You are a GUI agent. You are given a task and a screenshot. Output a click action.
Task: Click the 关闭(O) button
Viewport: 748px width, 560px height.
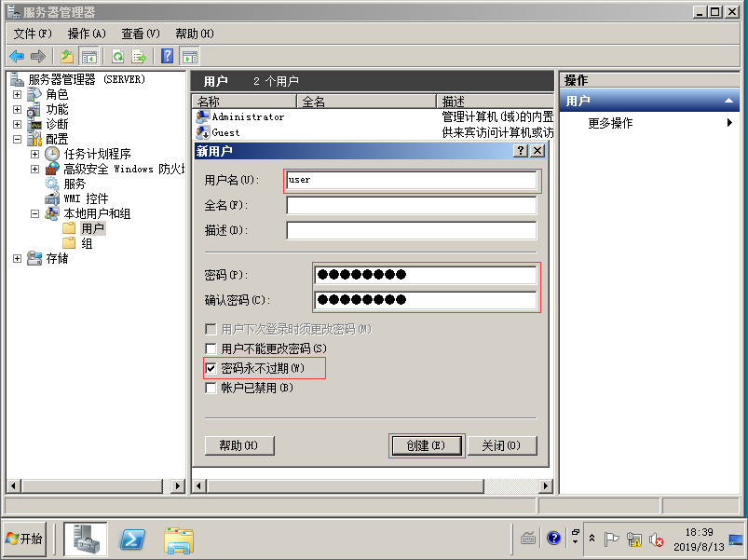501,445
